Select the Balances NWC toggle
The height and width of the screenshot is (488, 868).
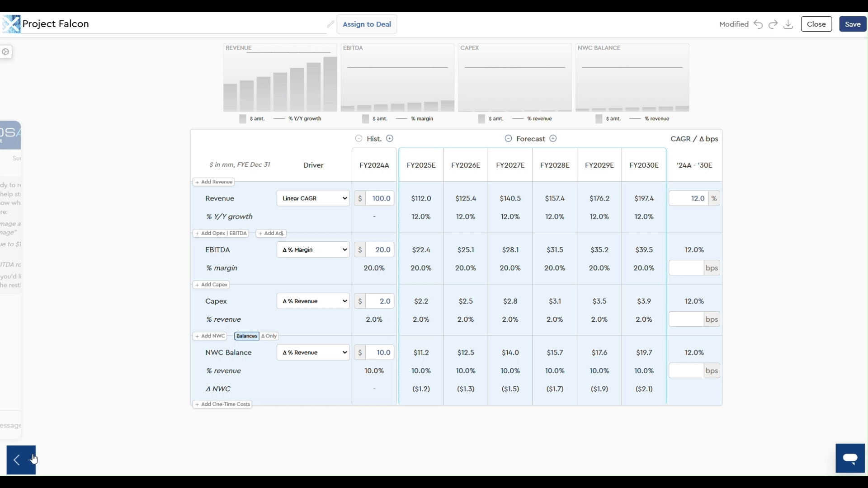pos(246,336)
